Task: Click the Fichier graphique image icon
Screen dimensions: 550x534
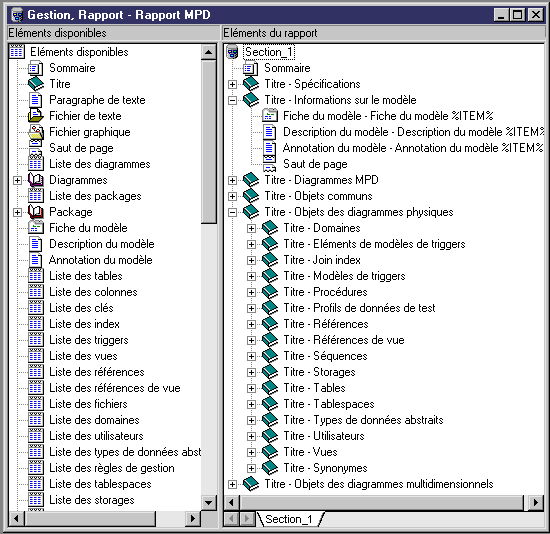Action: (36, 132)
